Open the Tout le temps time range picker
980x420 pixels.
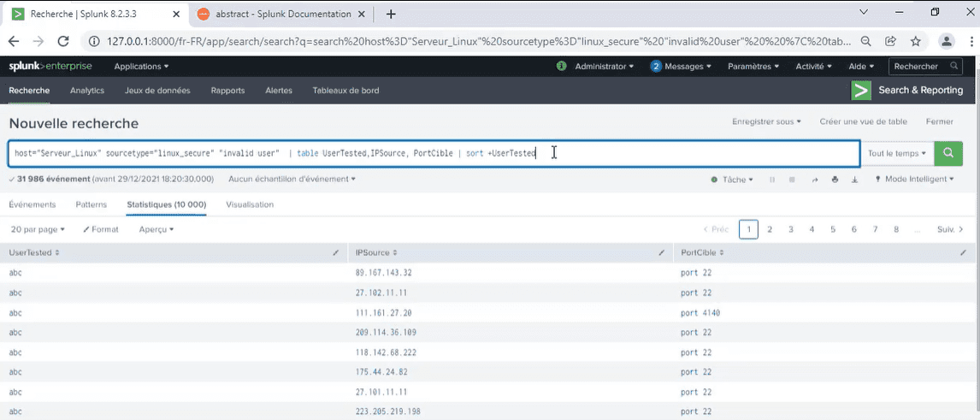coord(897,153)
